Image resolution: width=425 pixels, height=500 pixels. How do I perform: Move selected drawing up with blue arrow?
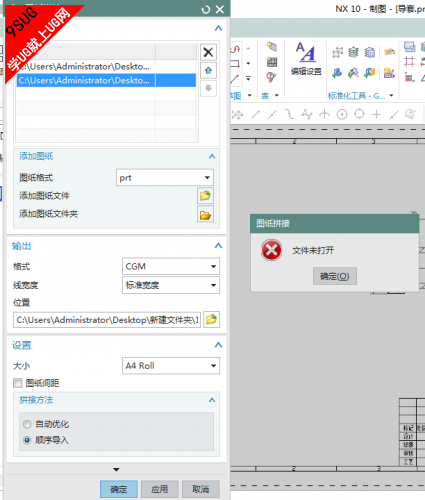click(x=208, y=70)
